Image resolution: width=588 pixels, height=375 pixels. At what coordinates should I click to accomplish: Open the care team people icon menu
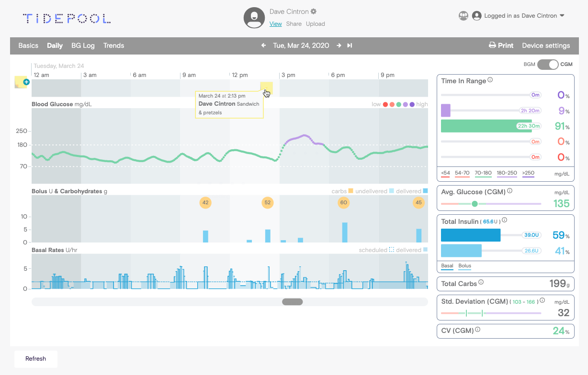pyautogui.click(x=463, y=16)
